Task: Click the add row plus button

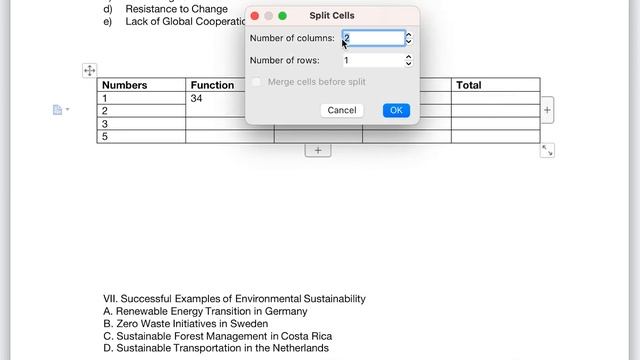Action: [x=318, y=150]
